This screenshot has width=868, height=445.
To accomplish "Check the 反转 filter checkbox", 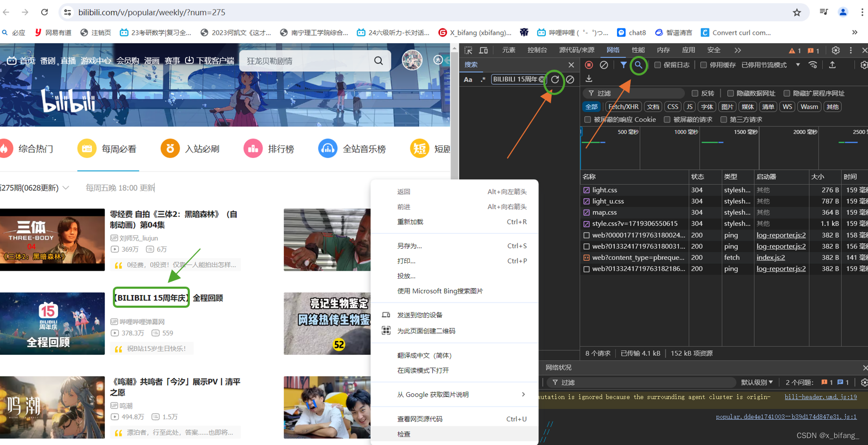I will (695, 93).
